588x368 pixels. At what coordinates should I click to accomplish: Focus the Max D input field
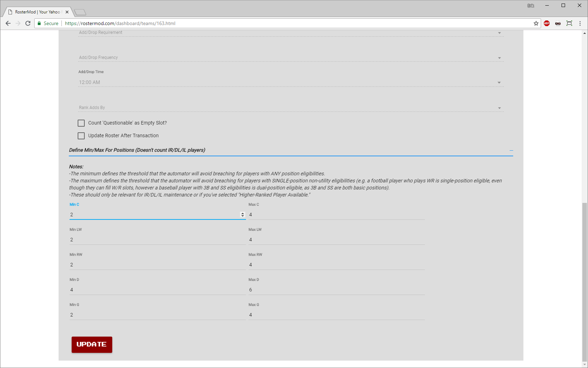coord(337,290)
